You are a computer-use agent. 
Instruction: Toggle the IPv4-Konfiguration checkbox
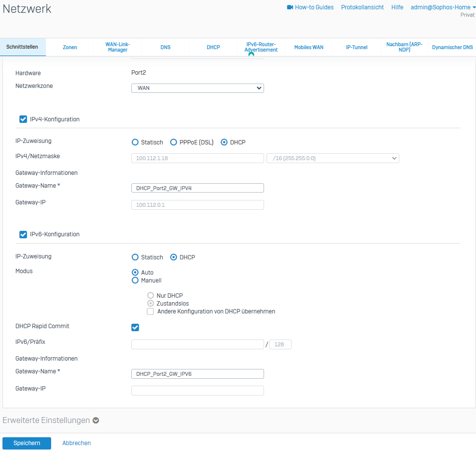pos(23,119)
